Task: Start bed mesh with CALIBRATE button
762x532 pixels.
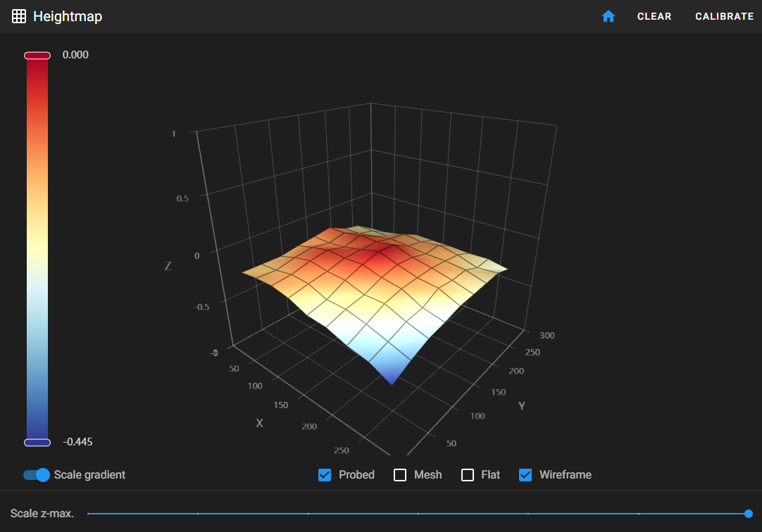Action: coord(724,16)
